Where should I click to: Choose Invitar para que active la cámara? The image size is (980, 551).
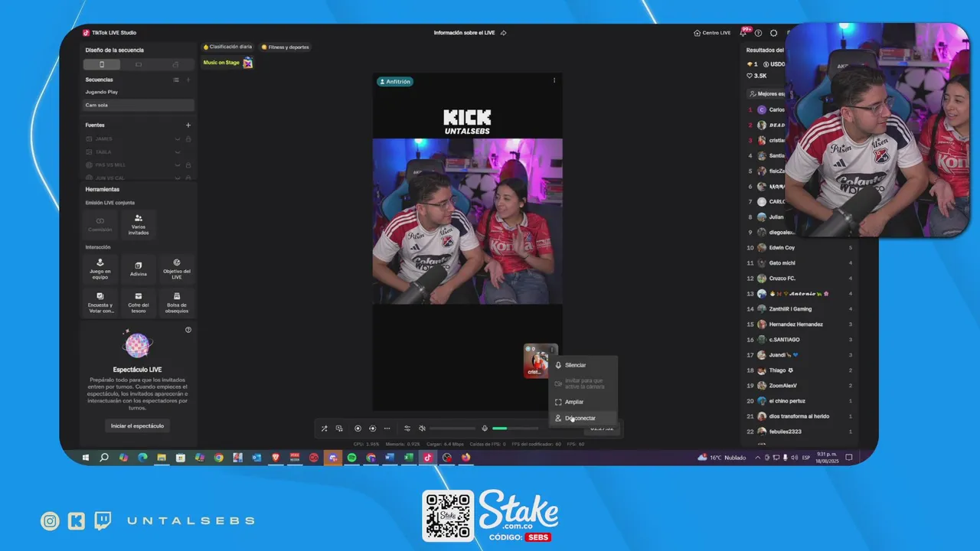point(583,383)
